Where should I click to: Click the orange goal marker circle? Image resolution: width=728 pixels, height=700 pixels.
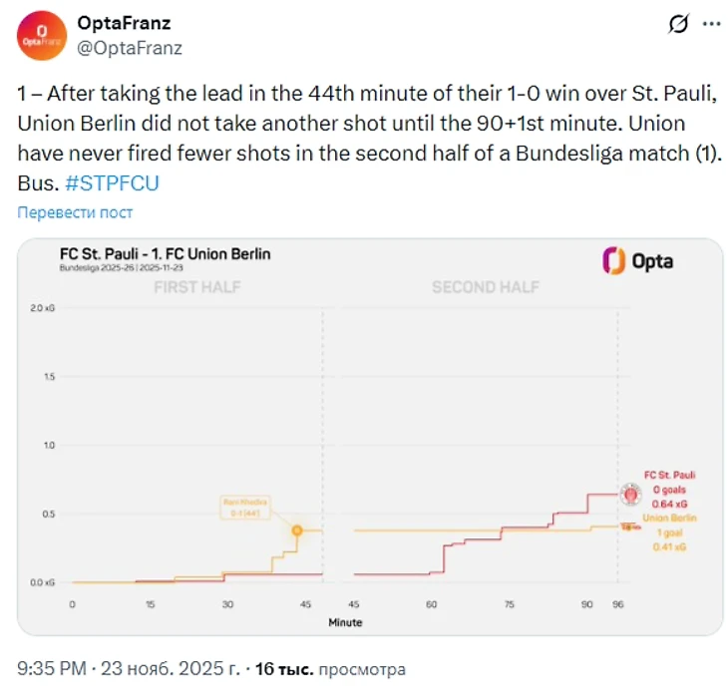click(x=297, y=530)
